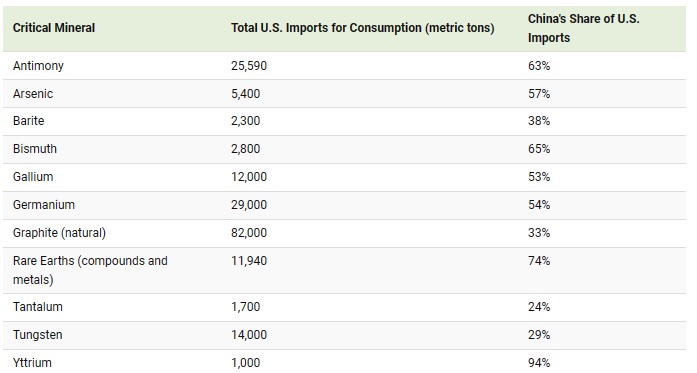The height and width of the screenshot is (373, 697).
Task: Click the 74% China share cell
Action: pos(539,261)
